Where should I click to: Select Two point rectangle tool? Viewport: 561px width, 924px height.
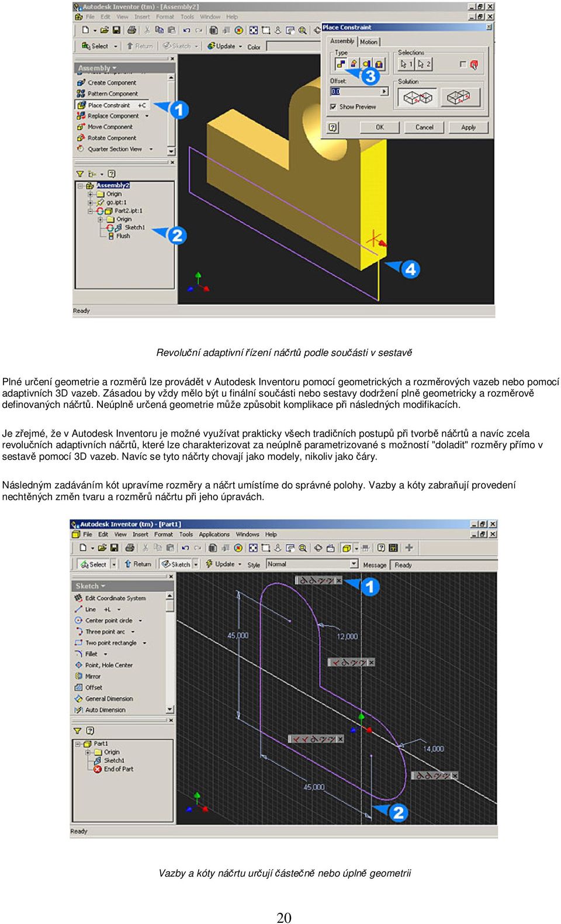coord(106,643)
